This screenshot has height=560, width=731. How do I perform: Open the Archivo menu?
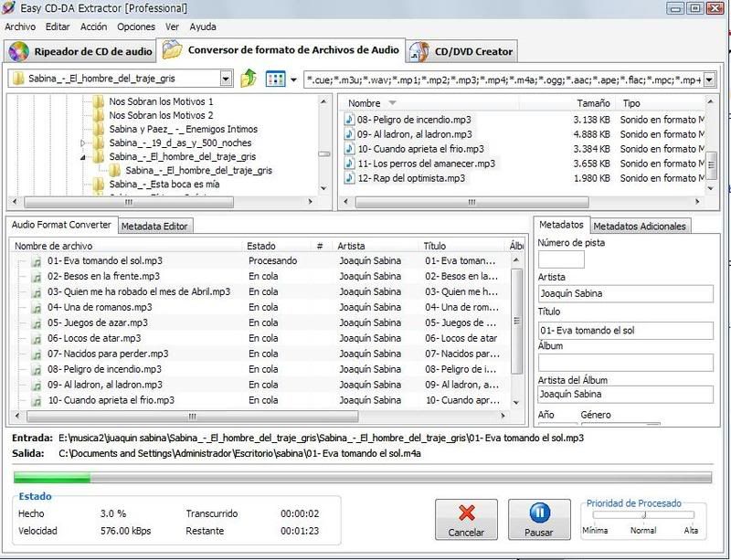[20, 26]
